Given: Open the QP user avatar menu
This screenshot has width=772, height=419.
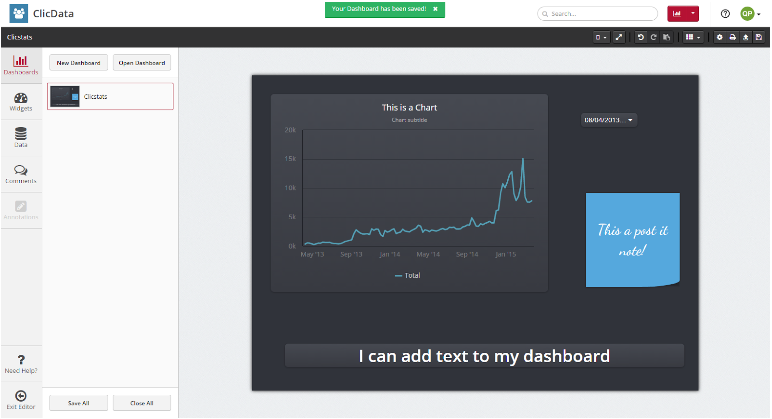Looking at the screenshot, I should click(750, 14).
